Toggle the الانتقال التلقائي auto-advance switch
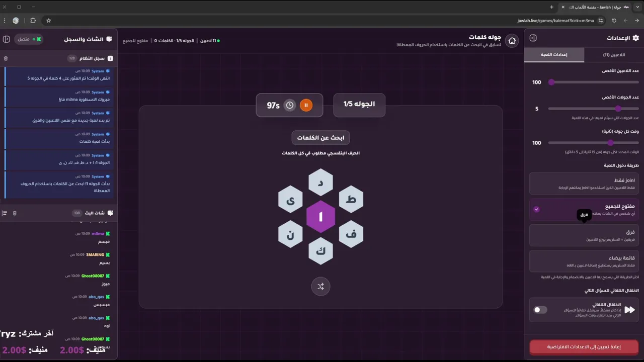The image size is (644, 362). (540, 310)
